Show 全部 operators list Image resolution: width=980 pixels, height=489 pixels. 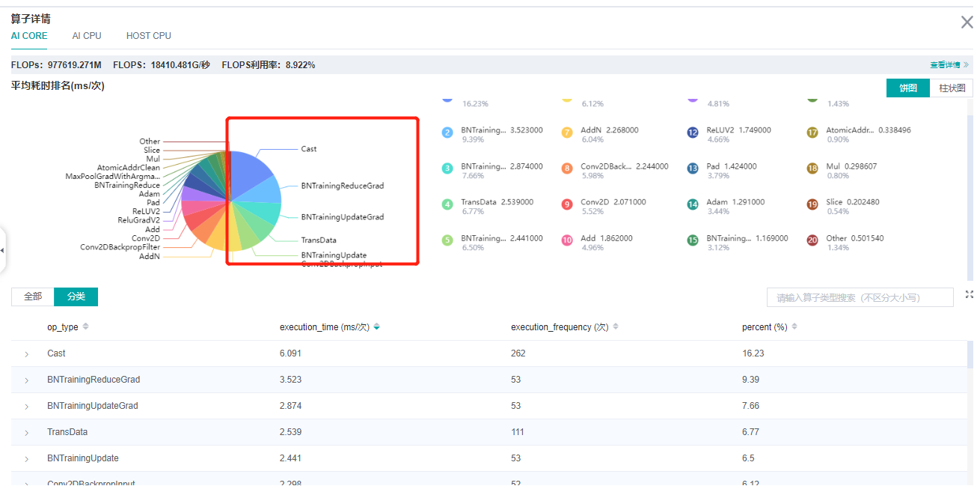[33, 297]
